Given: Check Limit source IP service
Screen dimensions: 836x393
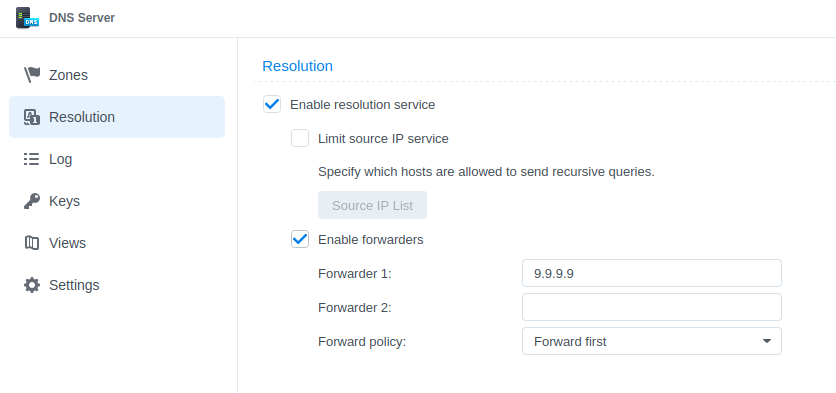Looking at the screenshot, I should click(300, 138).
